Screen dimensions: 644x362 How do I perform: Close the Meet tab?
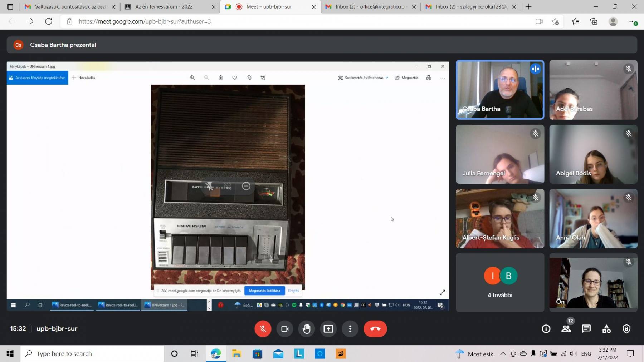(x=314, y=7)
